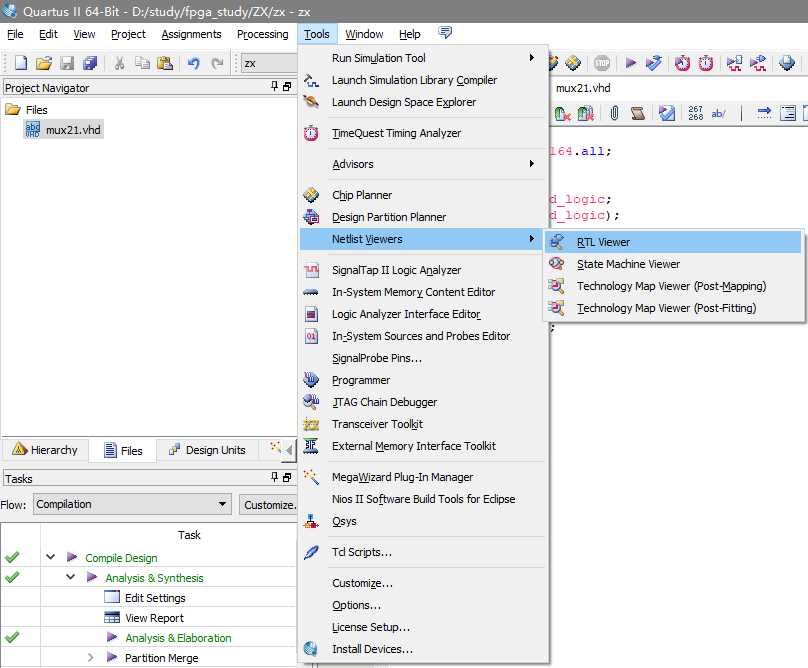Screen dimensions: 808x668
Task: Open the Assignments menu
Action: (191, 34)
